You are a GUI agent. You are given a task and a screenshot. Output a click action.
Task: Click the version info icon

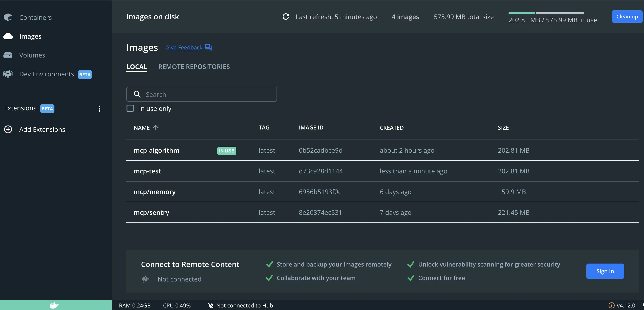[611, 305]
